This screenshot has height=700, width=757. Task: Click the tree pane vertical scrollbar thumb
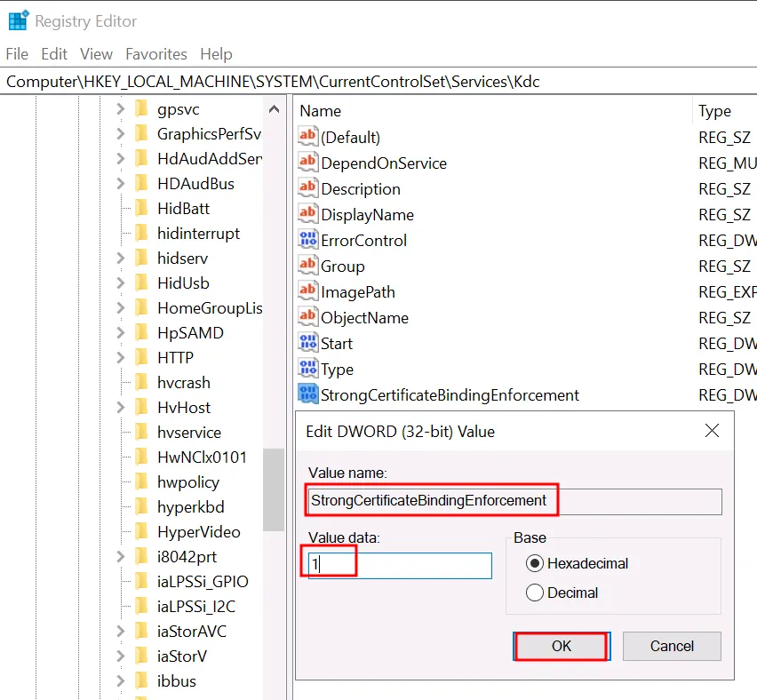point(275,489)
